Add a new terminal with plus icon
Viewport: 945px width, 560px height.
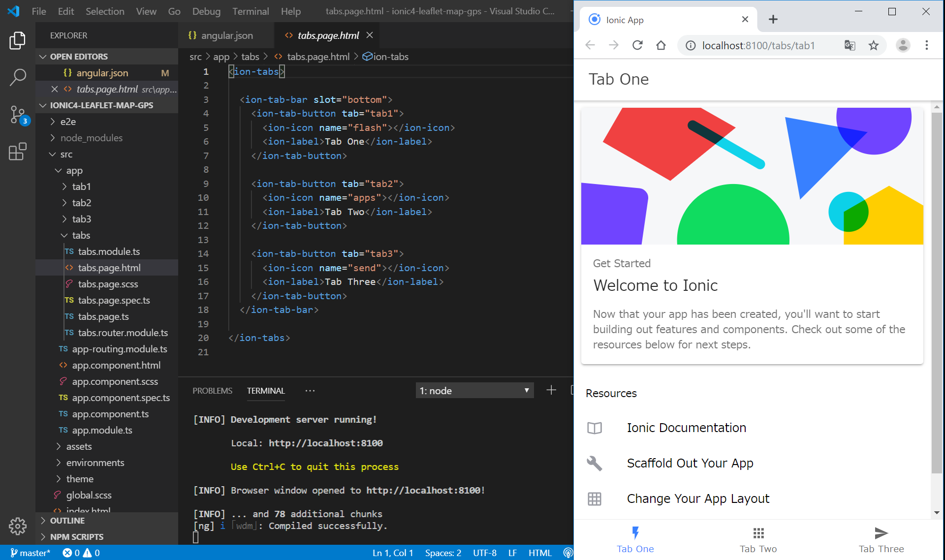click(x=551, y=390)
